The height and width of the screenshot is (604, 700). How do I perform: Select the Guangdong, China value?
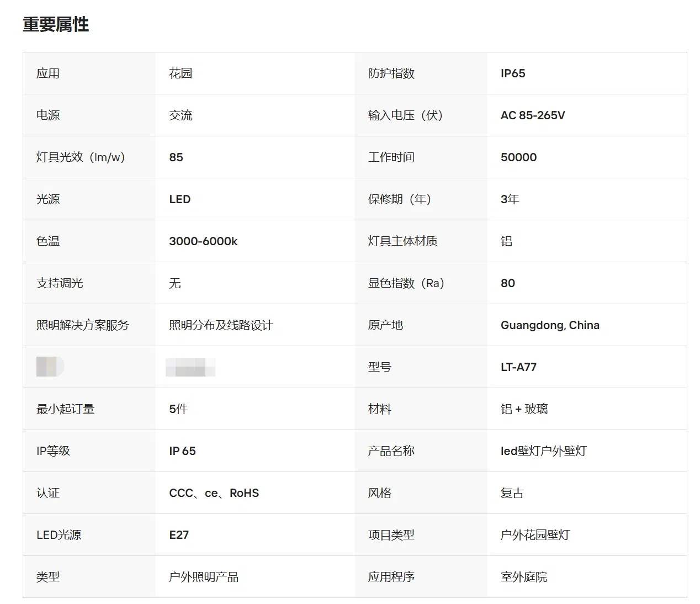coord(550,325)
